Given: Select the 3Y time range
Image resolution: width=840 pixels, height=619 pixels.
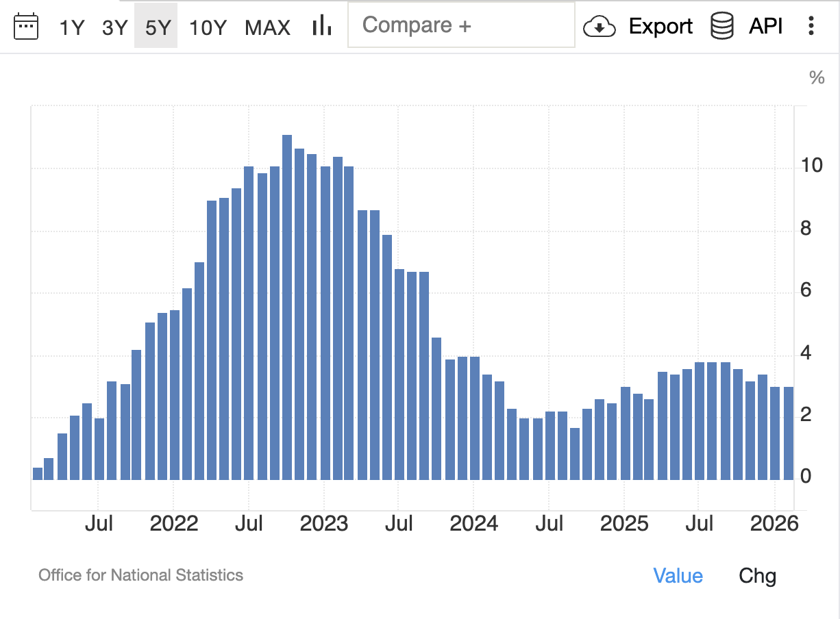Looking at the screenshot, I should pyautogui.click(x=114, y=27).
